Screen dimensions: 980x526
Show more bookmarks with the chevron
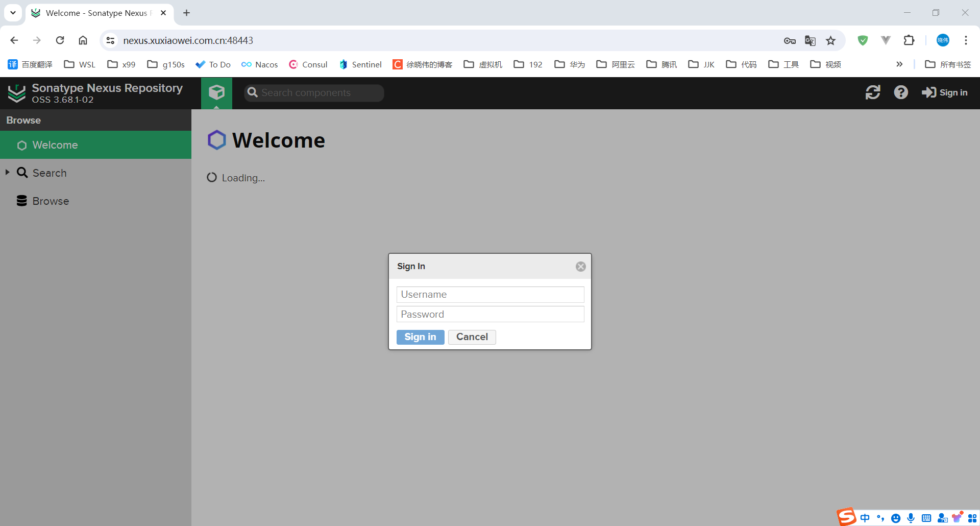tap(899, 64)
